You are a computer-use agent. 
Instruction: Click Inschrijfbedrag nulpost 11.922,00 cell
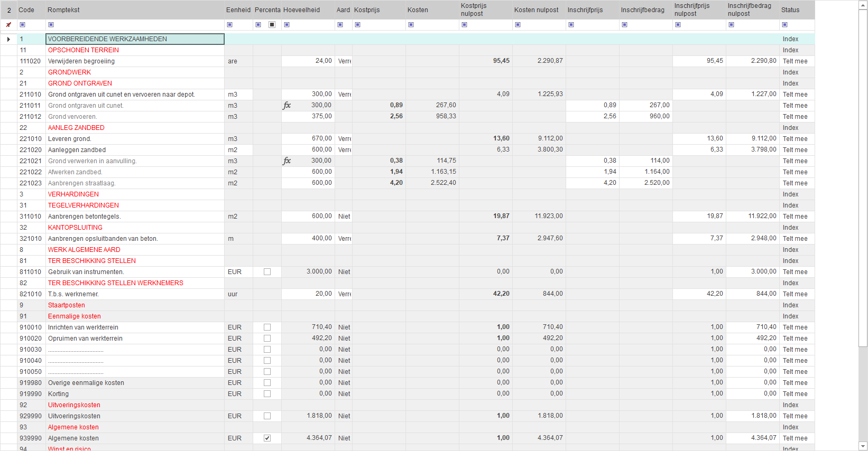tap(752, 217)
